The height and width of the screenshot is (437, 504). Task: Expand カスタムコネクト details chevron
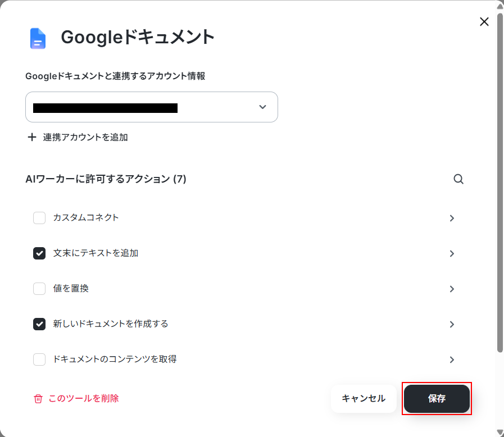coord(452,218)
